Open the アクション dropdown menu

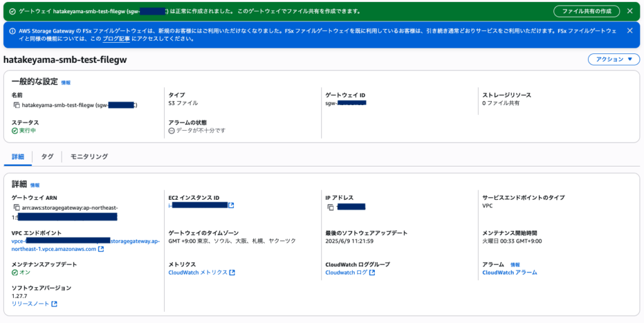614,59
